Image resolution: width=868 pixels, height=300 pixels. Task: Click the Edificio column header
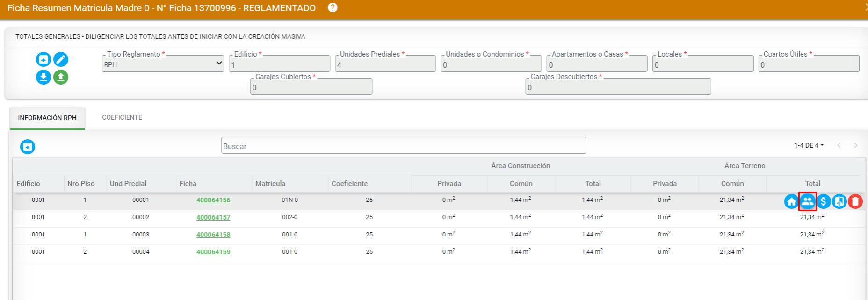(x=29, y=184)
